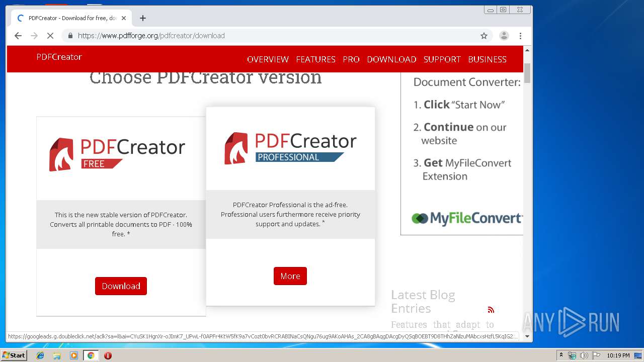The image size is (644, 362).
Task: Open media player from taskbar
Action: pos(74,355)
